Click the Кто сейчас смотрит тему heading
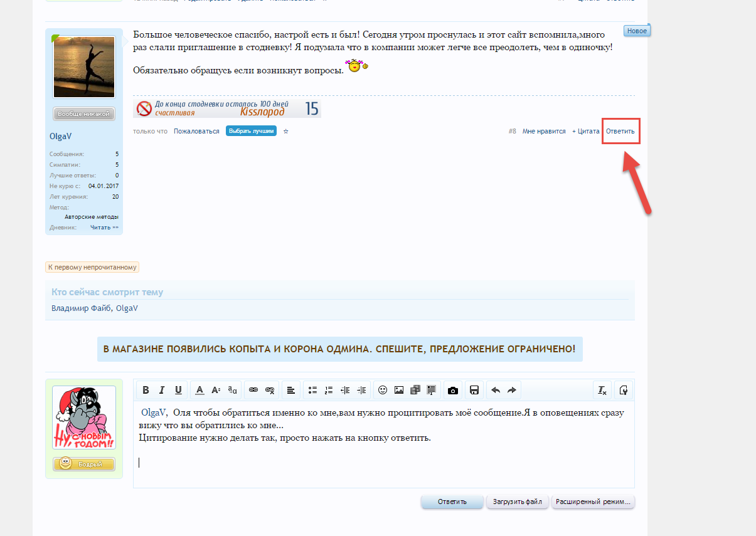Viewport: 756px width, 536px height. pos(107,292)
